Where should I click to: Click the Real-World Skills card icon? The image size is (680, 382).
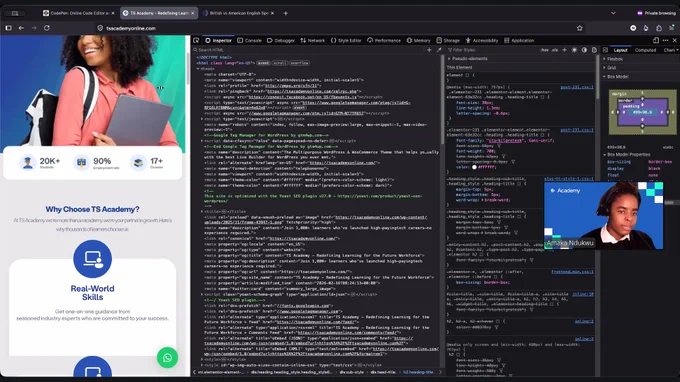pos(92,259)
